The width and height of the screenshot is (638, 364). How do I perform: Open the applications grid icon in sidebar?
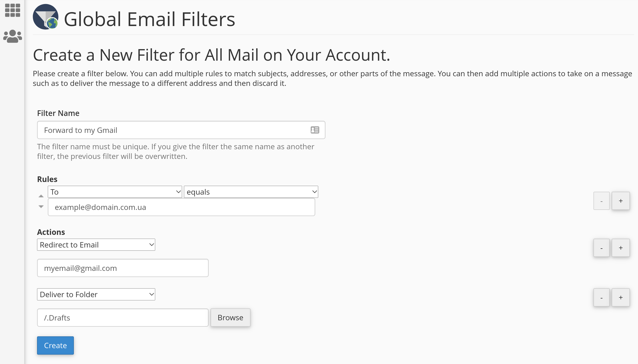coord(12,10)
